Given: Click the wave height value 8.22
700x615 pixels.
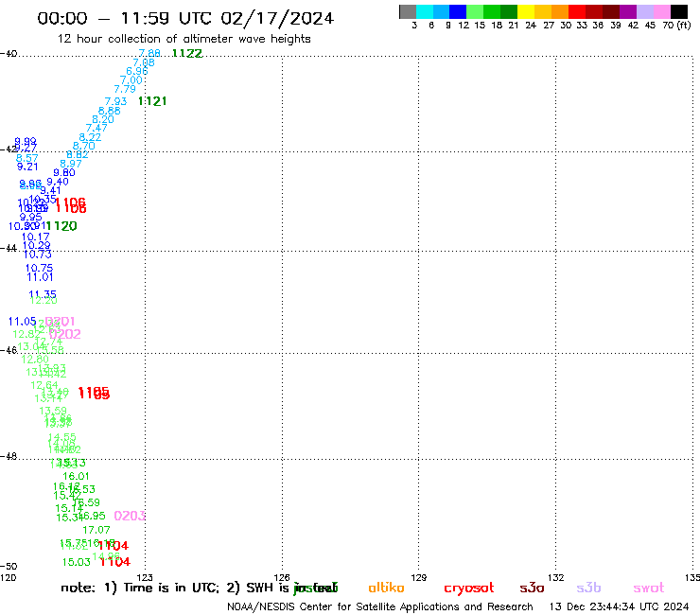Looking at the screenshot, I should pyautogui.click(x=90, y=137).
